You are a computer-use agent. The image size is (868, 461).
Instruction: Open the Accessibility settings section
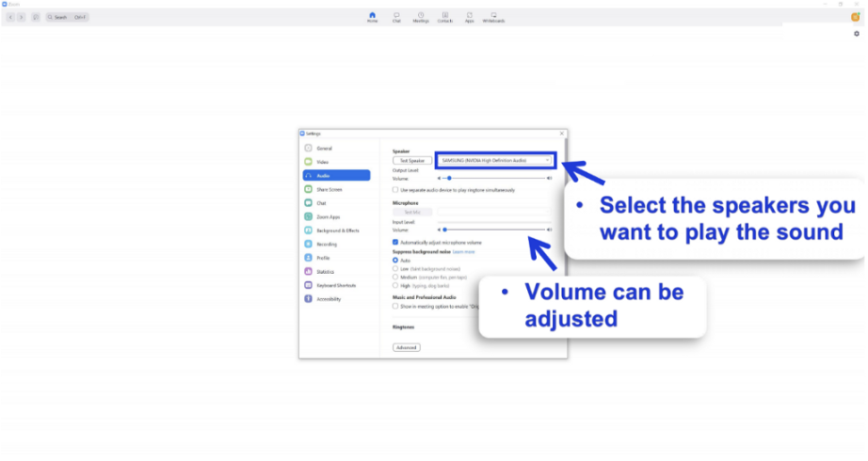click(x=329, y=299)
